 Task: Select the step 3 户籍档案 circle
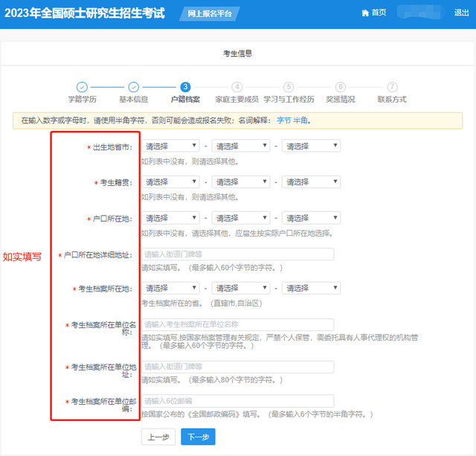click(185, 87)
